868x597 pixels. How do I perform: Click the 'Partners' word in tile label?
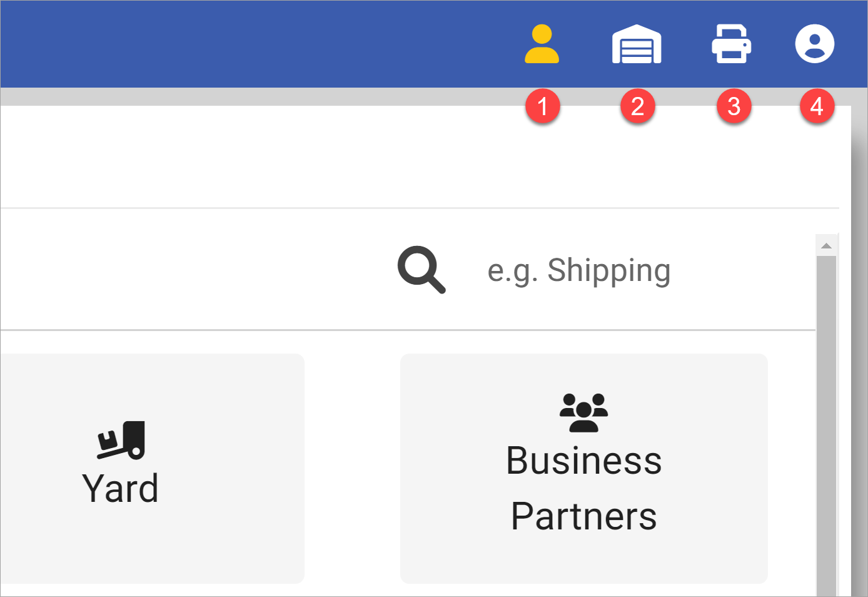click(583, 516)
